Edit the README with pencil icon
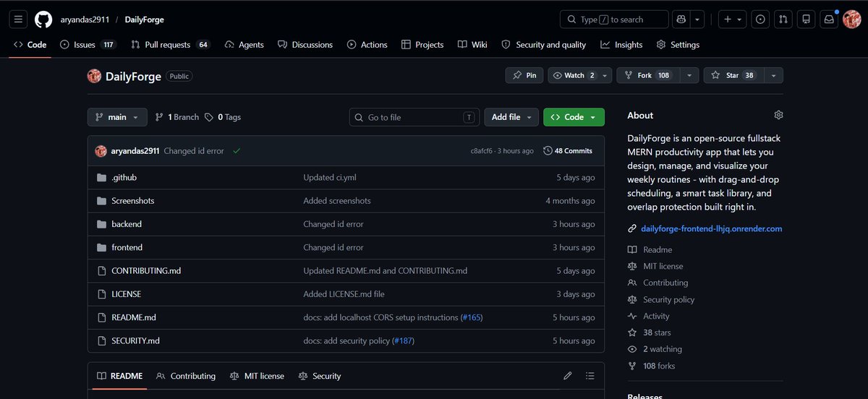868x399 pixels. [x=568, y=376]
